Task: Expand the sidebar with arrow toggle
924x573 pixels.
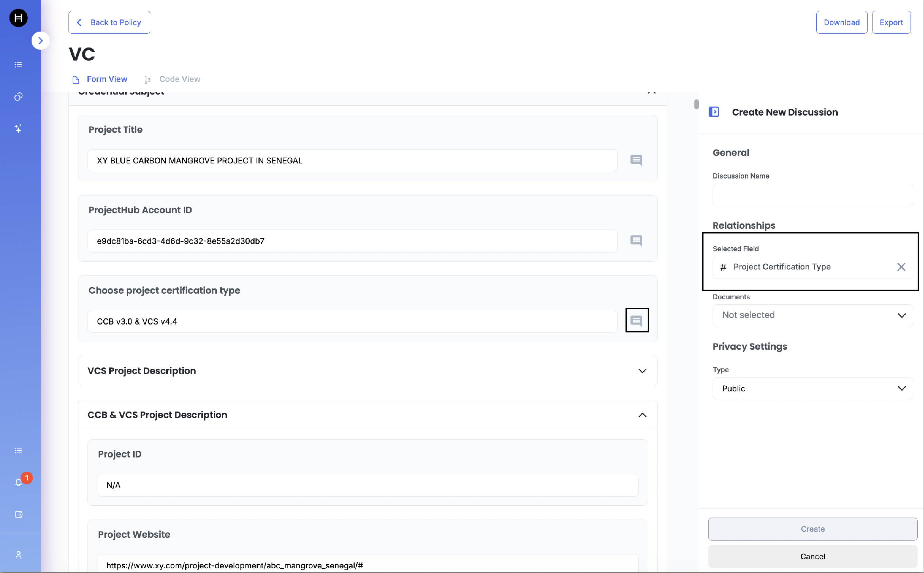Action: [40, 41]
